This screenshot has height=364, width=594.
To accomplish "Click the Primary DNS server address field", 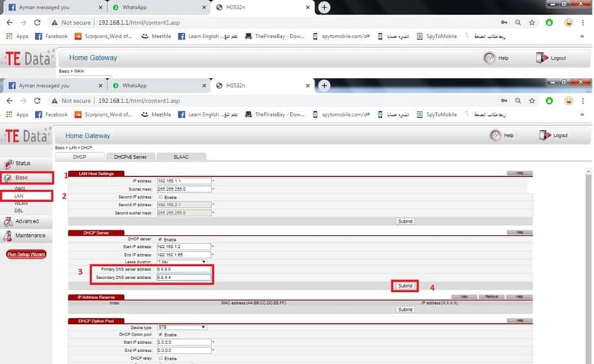I will point(184,269).
